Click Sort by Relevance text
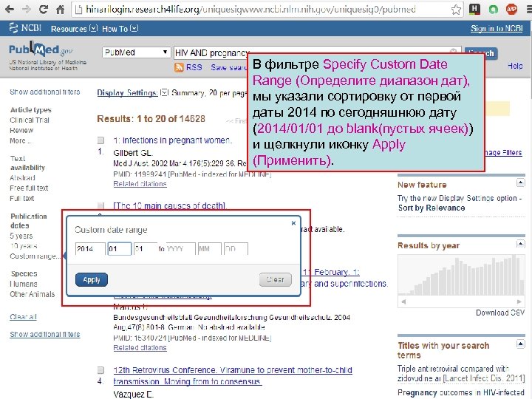The width and height of the screenshot is (532, 399). pos(432,208)
